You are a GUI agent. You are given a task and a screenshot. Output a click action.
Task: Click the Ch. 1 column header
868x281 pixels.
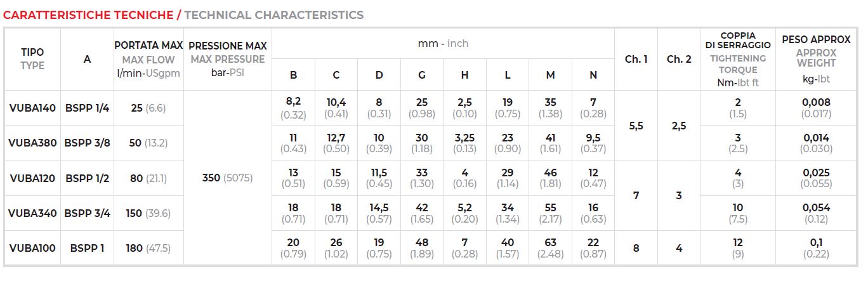636,59
